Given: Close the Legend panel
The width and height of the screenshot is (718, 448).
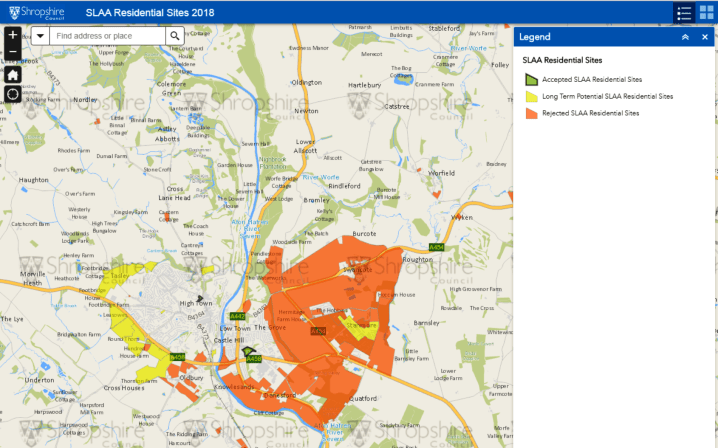Looking at the screenshot, I should tap(704, 36).
